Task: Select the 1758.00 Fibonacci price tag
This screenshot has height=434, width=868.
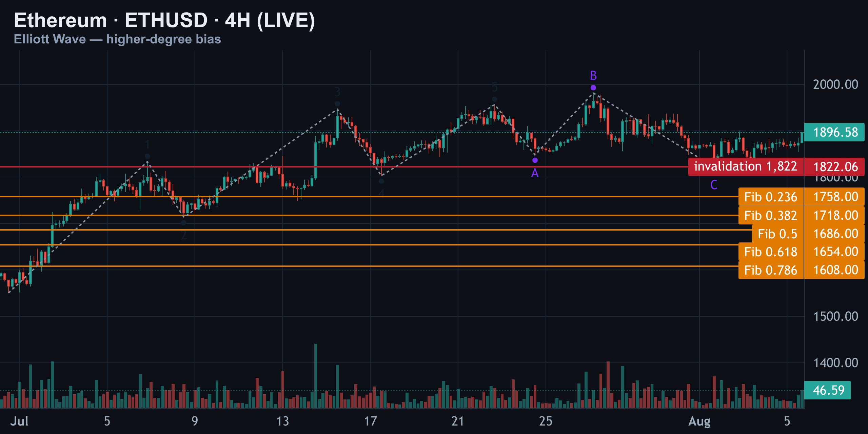Action: (834, 197)
